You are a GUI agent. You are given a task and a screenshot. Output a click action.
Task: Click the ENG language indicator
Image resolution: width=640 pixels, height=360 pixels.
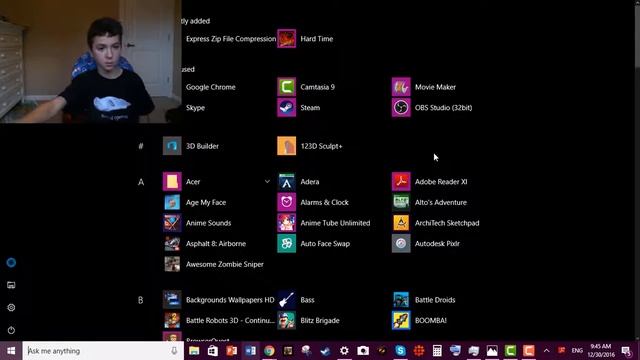[x=577, y=351]
